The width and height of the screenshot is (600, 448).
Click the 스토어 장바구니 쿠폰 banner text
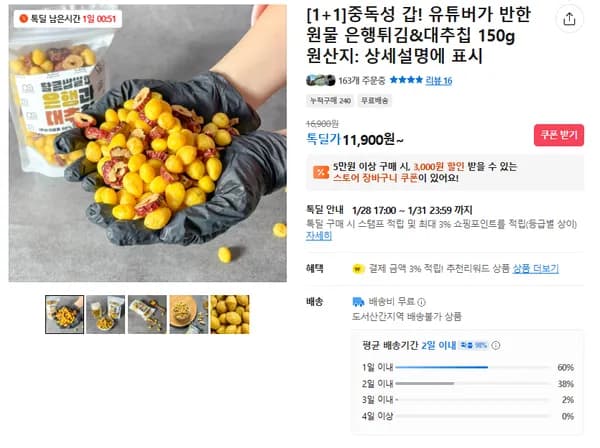tap(375, 178)
